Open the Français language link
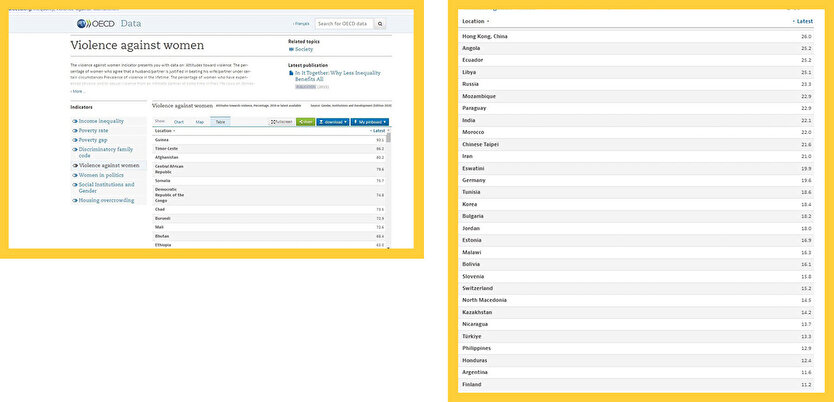834x402 pixels. (301, 23)
